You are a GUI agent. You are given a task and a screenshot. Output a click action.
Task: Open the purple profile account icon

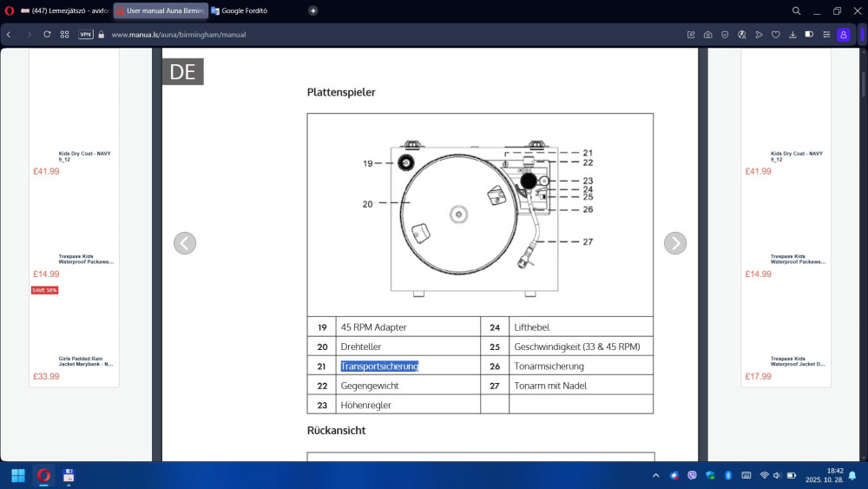click(x=843, y=35)
